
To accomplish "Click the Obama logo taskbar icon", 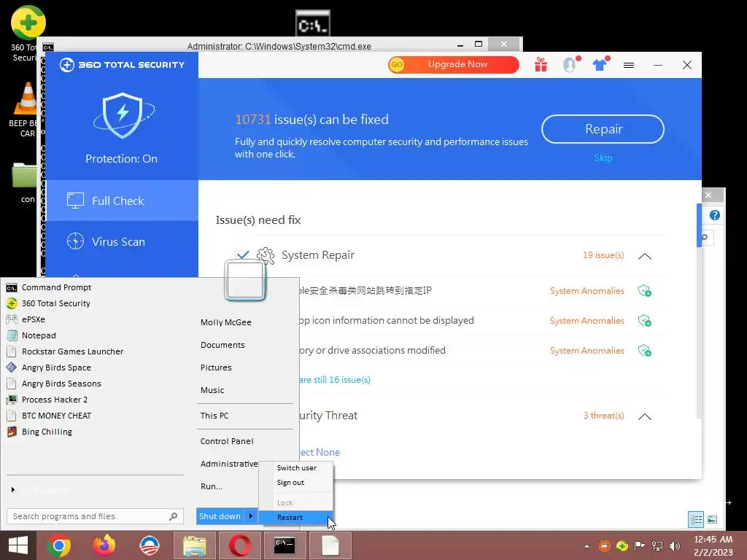I will 149,545.
